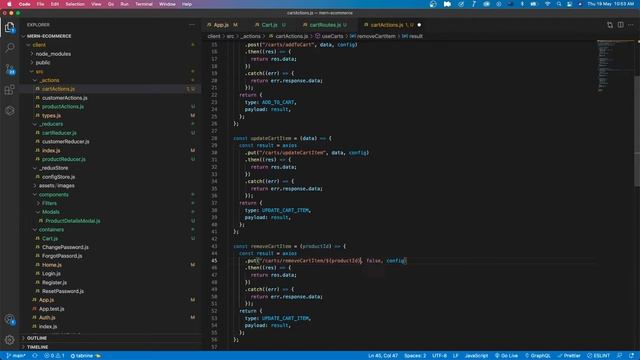Open notifications bell in status bar

(x=631, y=356)
